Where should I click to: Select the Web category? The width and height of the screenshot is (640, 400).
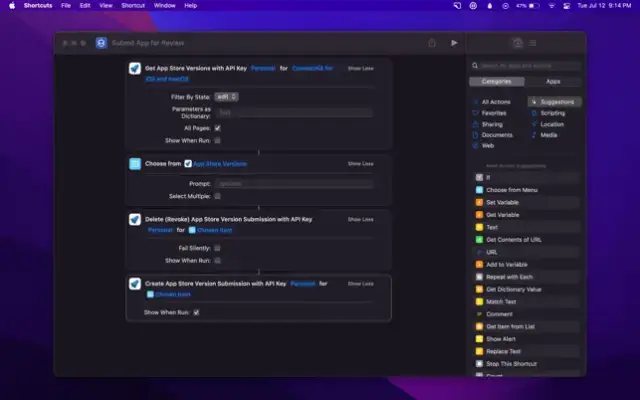pos(483,145)
